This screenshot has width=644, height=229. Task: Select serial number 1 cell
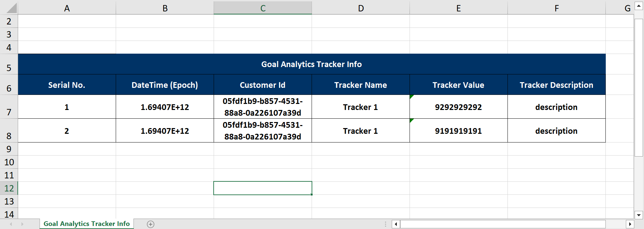point(67,107)
